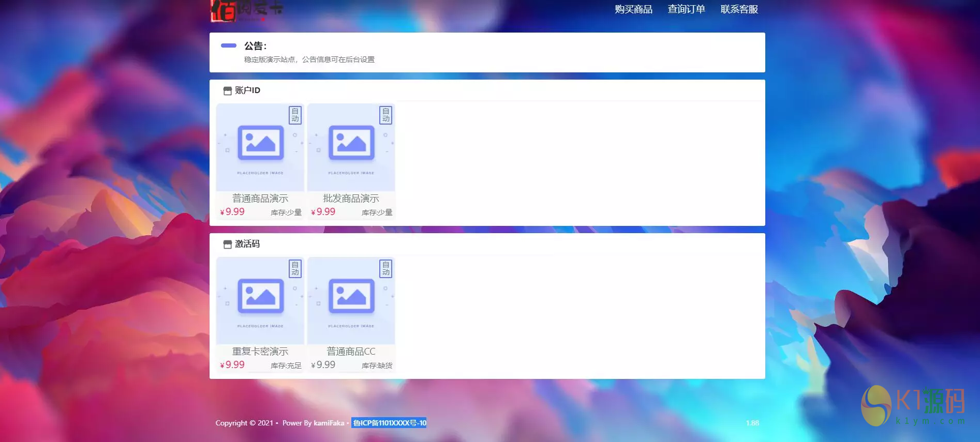
Task: Click 库存:充足 under 重复卡密演示
Action: point(286,365)
